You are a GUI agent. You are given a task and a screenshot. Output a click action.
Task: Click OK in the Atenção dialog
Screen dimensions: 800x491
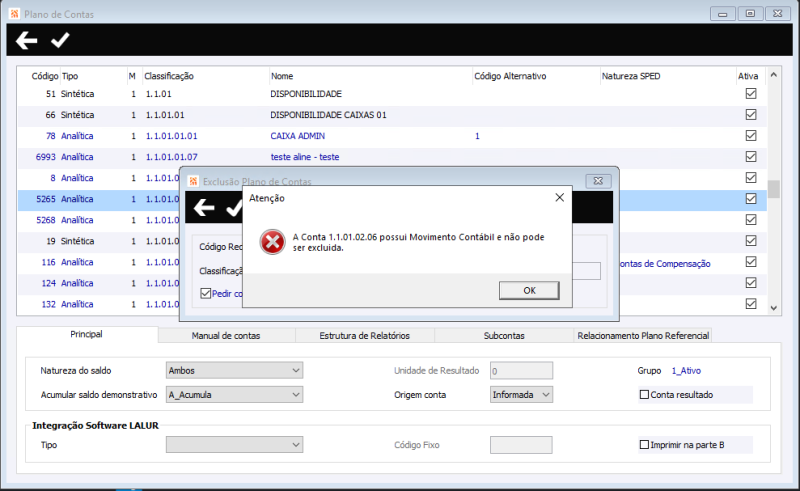click(529, 290)
